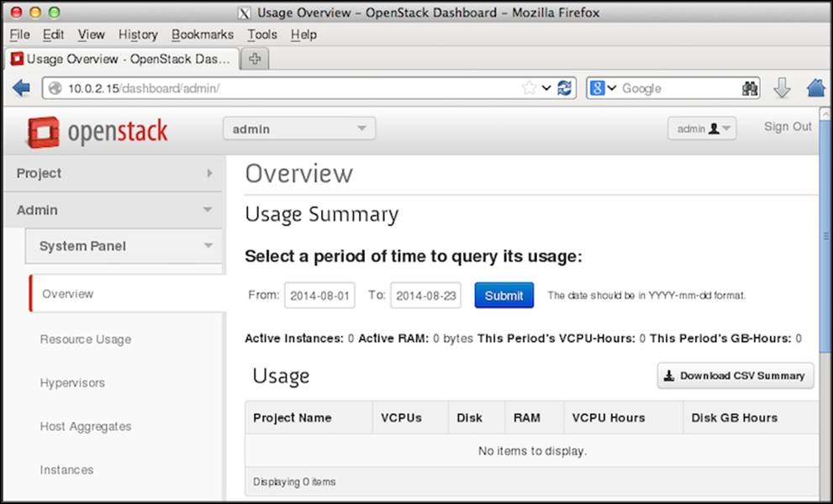The image size is (833, 504).
Task: Click the reload page icon
Action: click(565, 88)
